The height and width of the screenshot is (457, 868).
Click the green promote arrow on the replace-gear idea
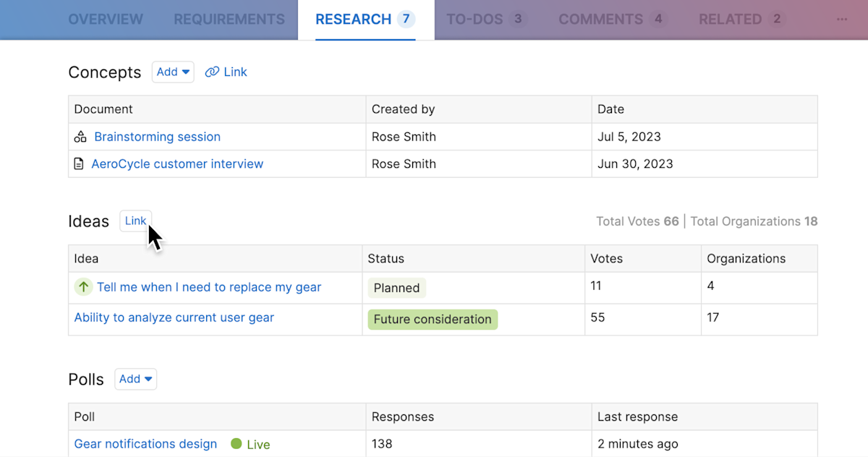click(x=83, y=286)
